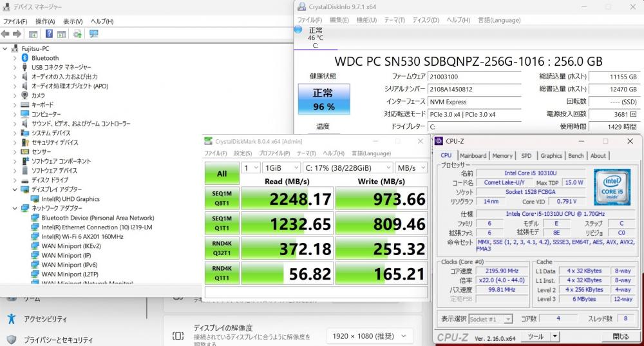644x346 pixels.
Task: Expand ディスク ドライブ category
Action: pos(15,180)
